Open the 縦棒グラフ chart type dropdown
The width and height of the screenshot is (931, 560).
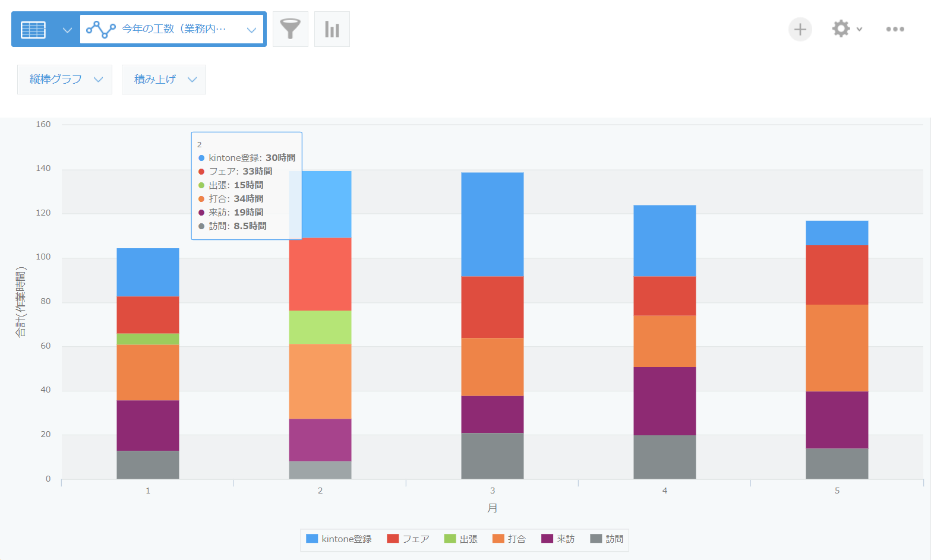[x=65, y=80]
